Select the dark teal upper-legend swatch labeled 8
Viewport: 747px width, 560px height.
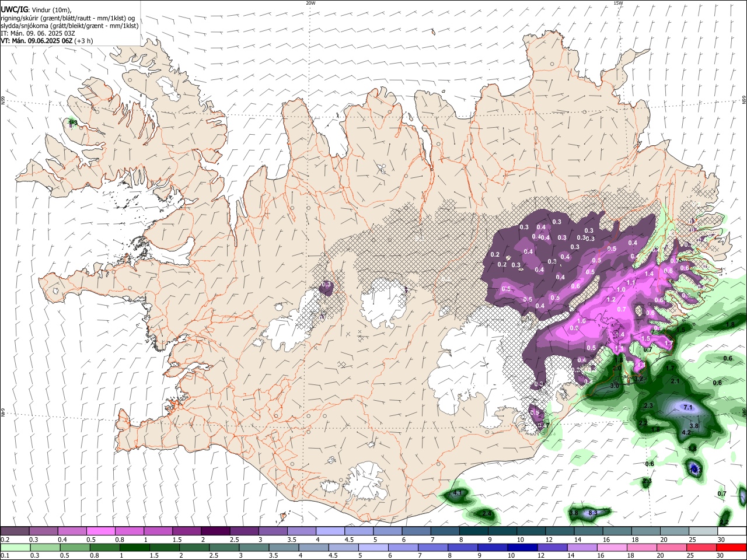(x=473, y=531)
